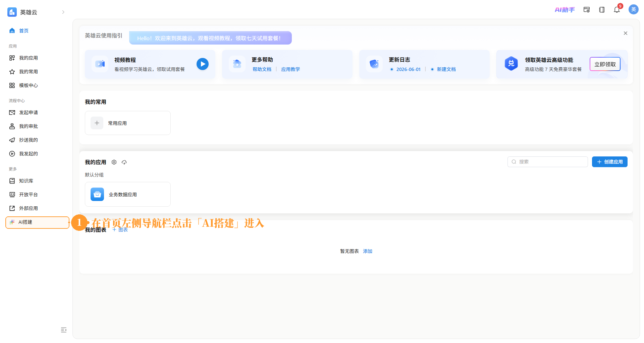The width and height of the screenshot is (644, 343).
Task: Open AI搭建 in the sidebar
Action: point(37,222)
